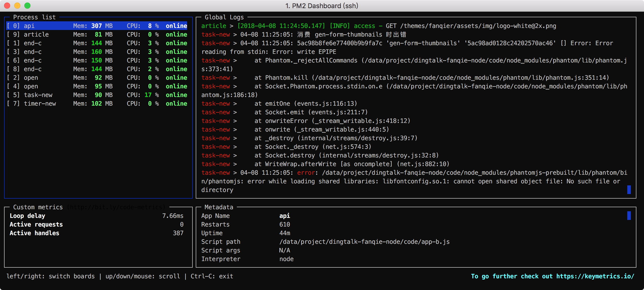Click the Global Logs scrollbar handle
The height and width of the screenshot is (290, 644).
point(629,190)
